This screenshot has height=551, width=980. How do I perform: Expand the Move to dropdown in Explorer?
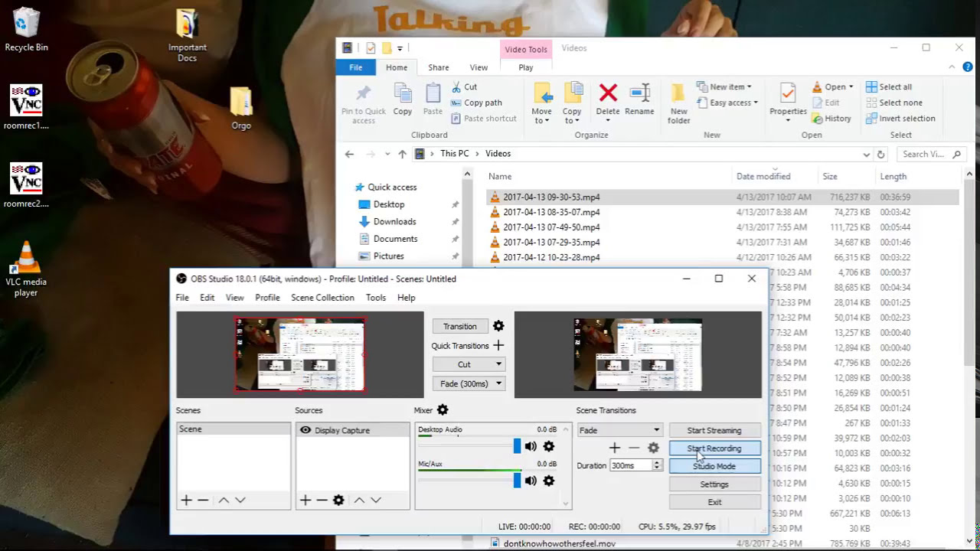[543, 116]
